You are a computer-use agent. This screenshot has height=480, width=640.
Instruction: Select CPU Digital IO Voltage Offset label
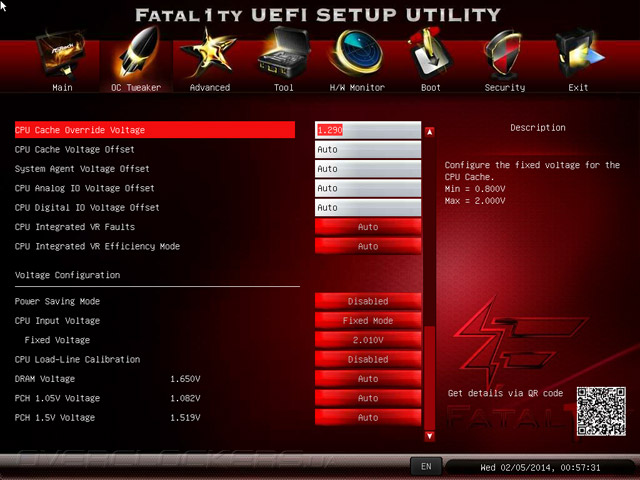pos(87,207)
